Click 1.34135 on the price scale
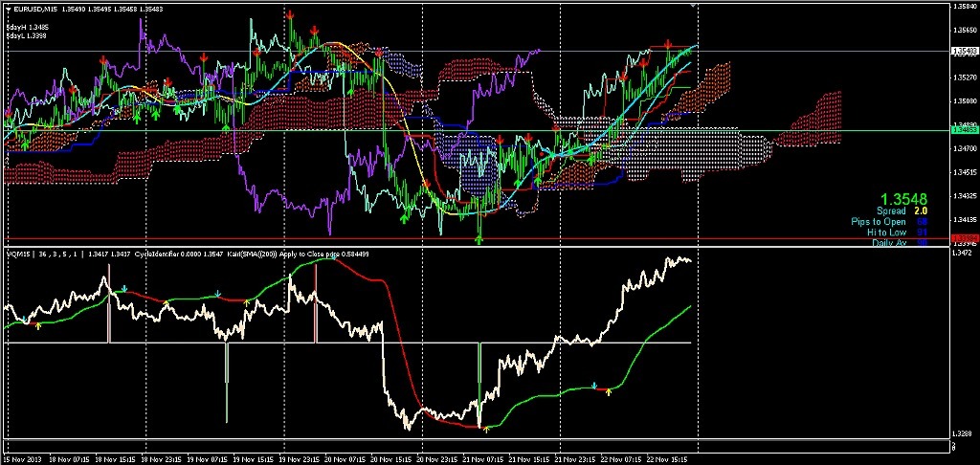Viewport: 980px width, 465px height. click(x=963, y=220)
